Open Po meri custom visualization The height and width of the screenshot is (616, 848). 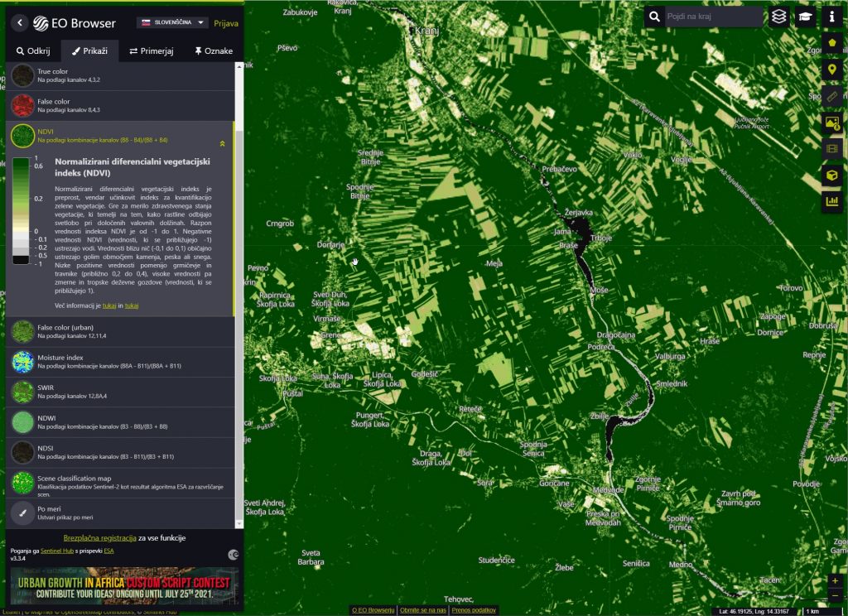point(120,513)
